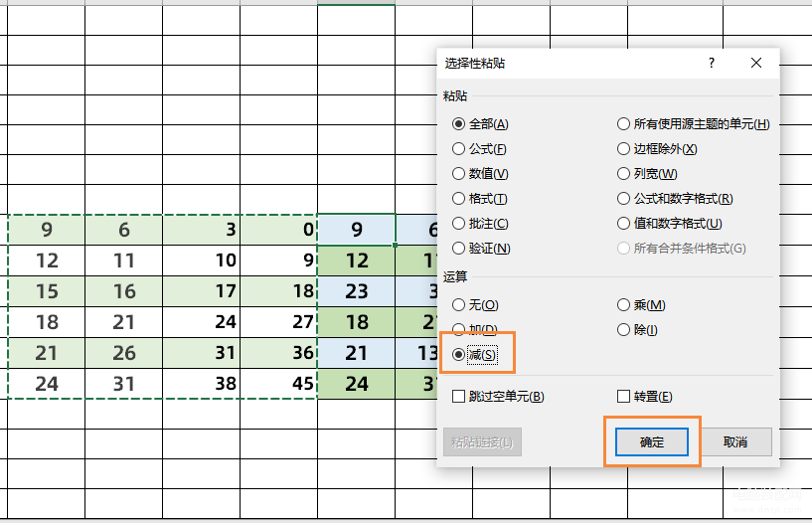Viewport: 812px width, 523px height.
Task: Select the cell containing 38
Action: tap(202, 384)
